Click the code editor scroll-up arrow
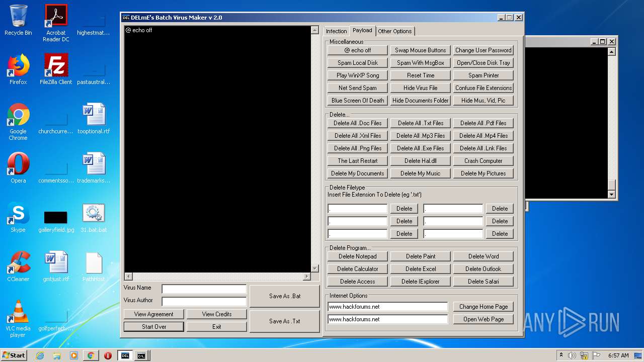The height and width of the screenshot is (362, 644). pyautogui.click(x=315, y=31)
